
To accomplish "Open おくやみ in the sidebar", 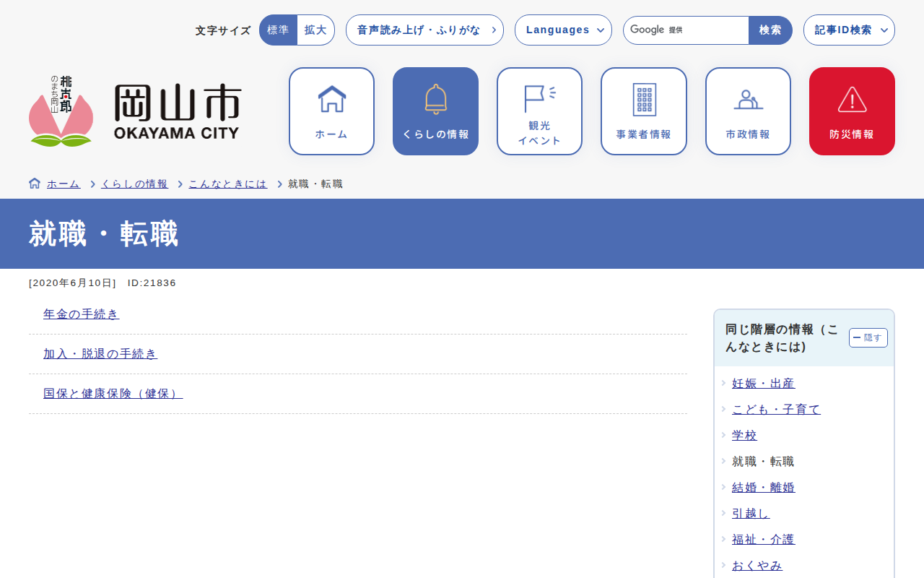I will coord(757,566).
